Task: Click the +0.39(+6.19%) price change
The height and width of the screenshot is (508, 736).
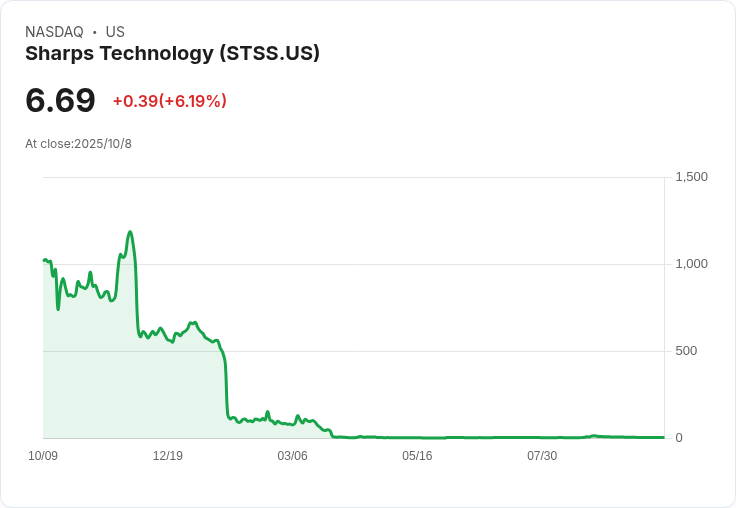Action: [x=170, y=101]
